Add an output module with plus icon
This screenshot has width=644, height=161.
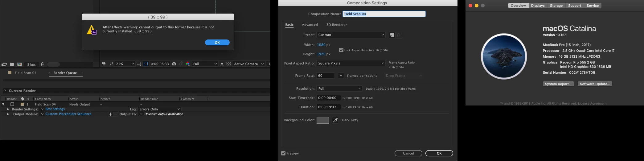(x=111, y=114)
